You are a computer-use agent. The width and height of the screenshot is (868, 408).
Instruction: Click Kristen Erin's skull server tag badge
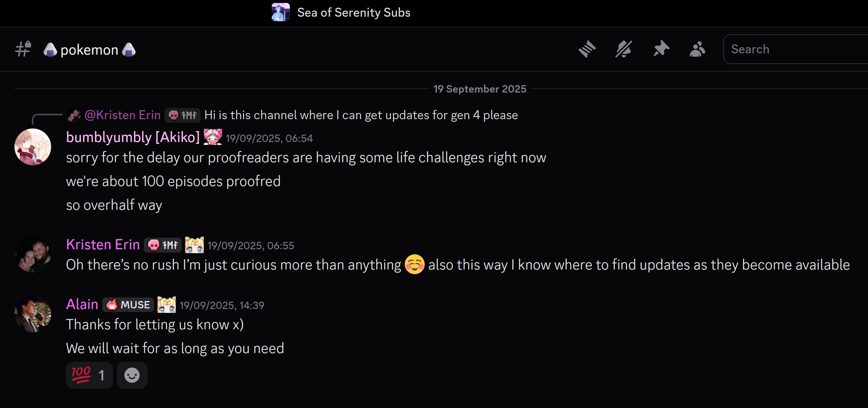tap(163, 245)
